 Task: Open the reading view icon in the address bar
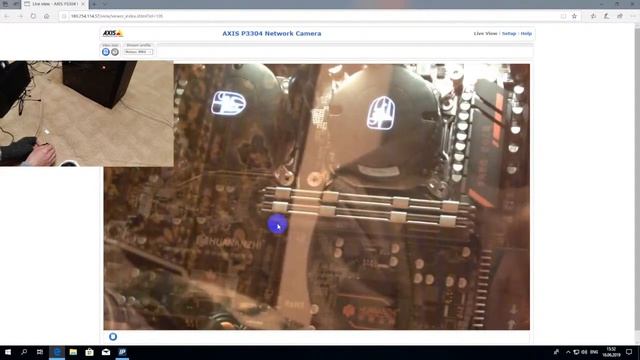coord(563,16)
